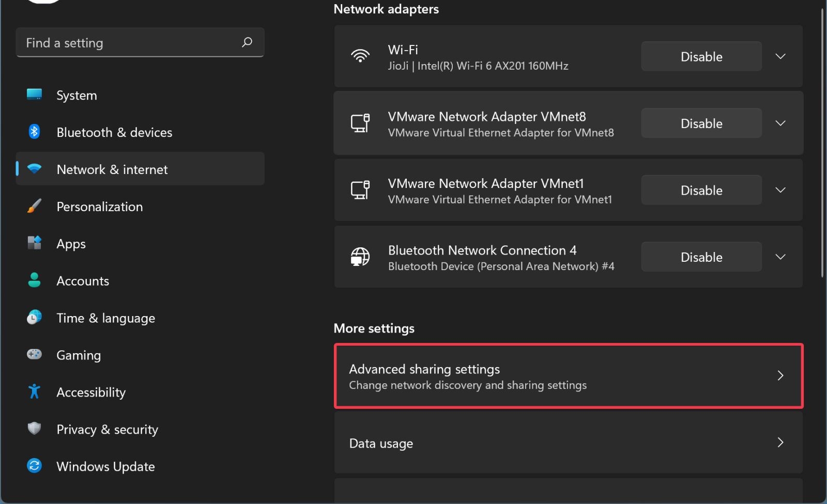The image size is (827, 504).
Task: Open Data usage page
Action: pos(569,443)
